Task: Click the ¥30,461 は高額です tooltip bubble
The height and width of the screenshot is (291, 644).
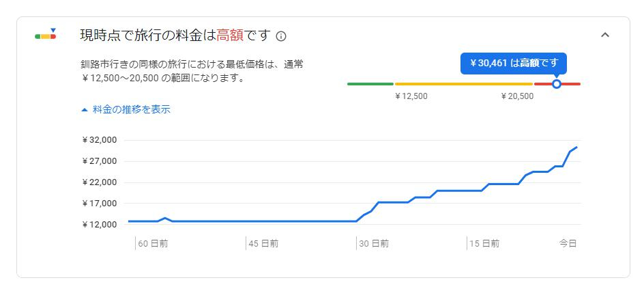Action: pyautogui.click(x=514, y=64)
